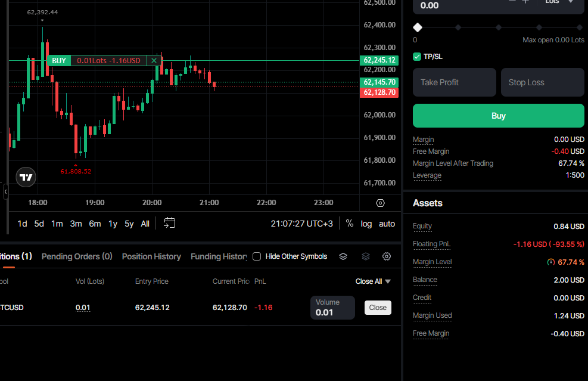Select the filled layers view icon
The image size is (588, 381).
(x=366, y=256)
